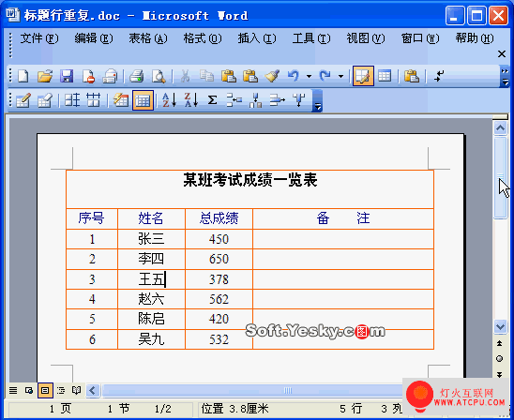
Task: Toggle the Tables and Borders toolbar button
Action: [363, 76]
